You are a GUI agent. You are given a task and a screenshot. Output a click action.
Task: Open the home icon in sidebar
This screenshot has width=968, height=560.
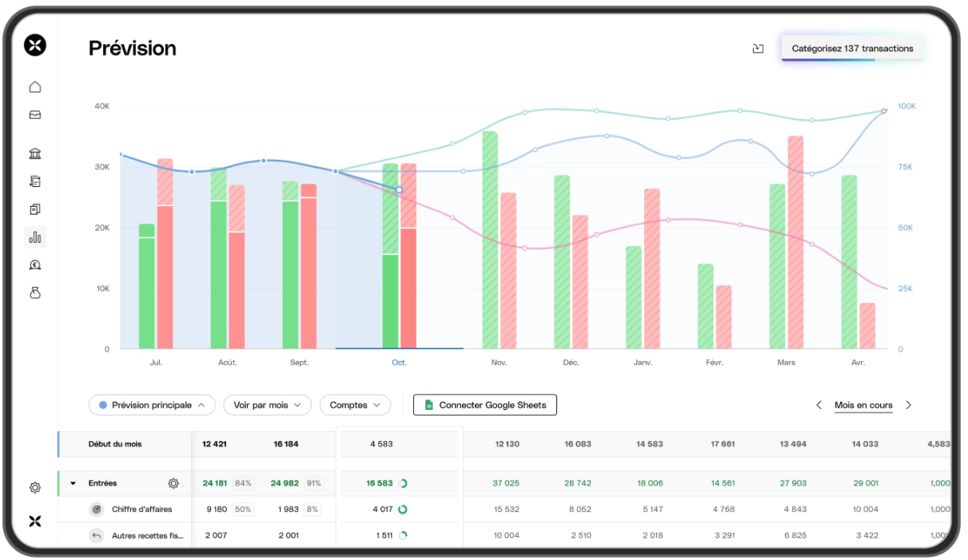(35, 87)
